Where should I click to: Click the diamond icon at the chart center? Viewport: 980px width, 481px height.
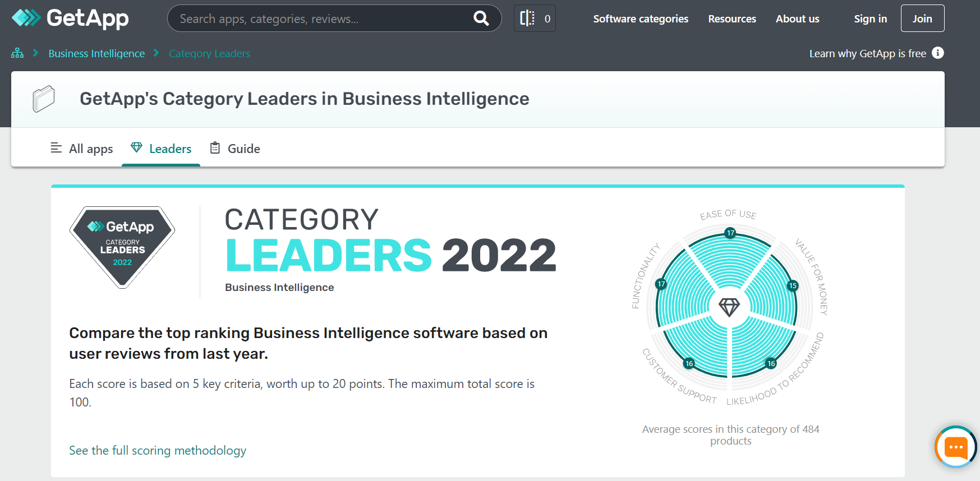click(730, 307)
